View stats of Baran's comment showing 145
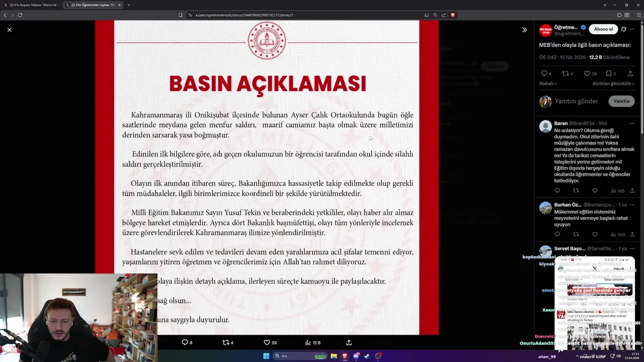Viewport: 644px width, 362px height. point(617,191)
